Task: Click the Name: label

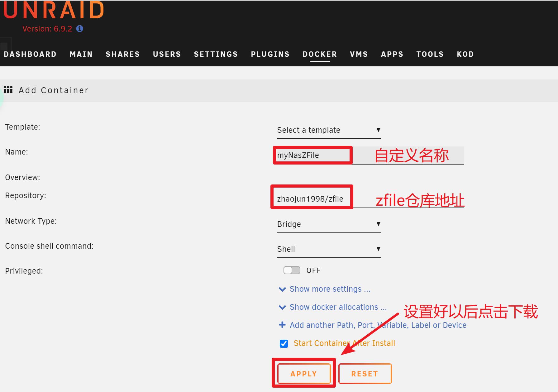Action: 17,152
